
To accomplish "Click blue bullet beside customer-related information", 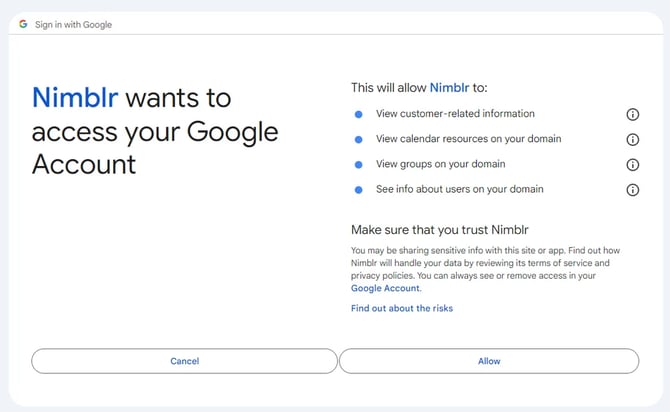I will (x=359, y=114).
